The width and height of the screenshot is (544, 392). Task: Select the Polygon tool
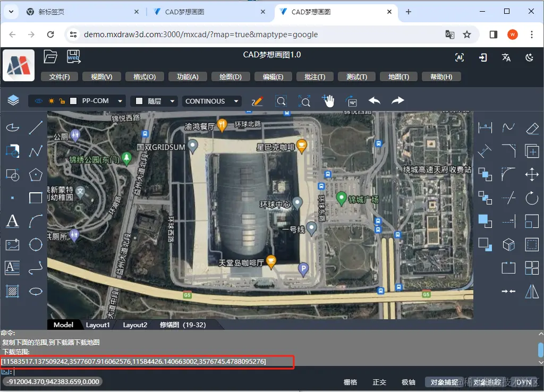coord(36,175)
